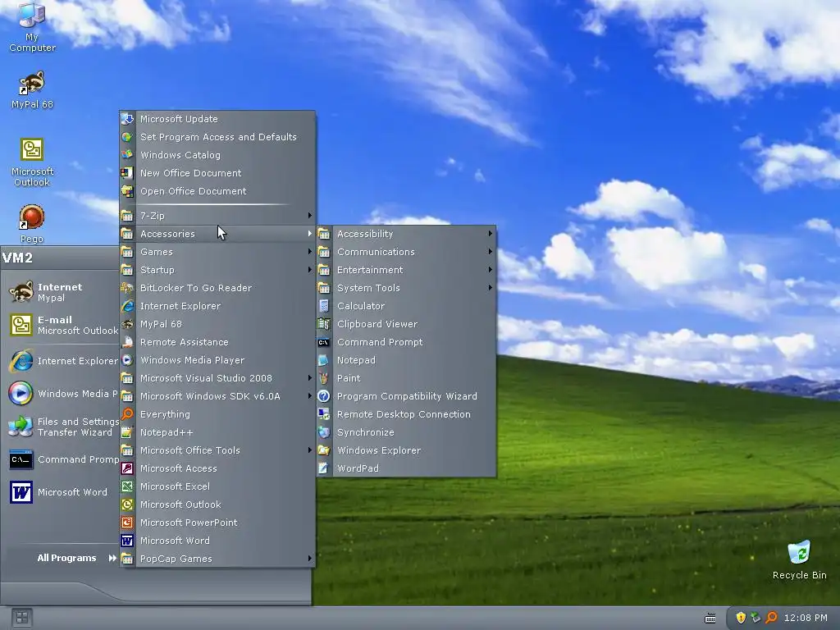Click the Everything magnifier tray icon
Viewport: 840px width, 630px height.
coord(771,618)
